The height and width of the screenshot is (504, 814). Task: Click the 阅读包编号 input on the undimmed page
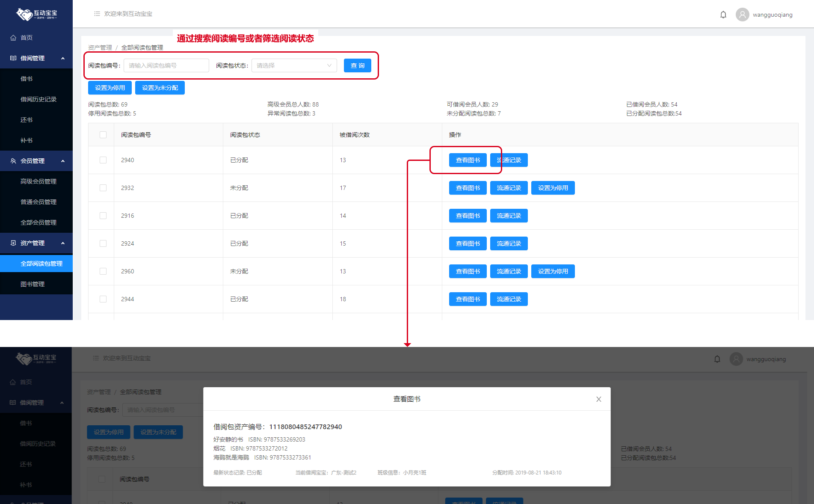coord(166,65)
